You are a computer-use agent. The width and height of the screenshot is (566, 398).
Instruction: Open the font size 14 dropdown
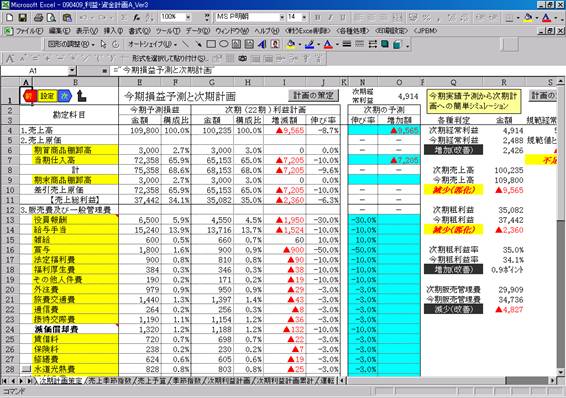[x=304, y=17]
